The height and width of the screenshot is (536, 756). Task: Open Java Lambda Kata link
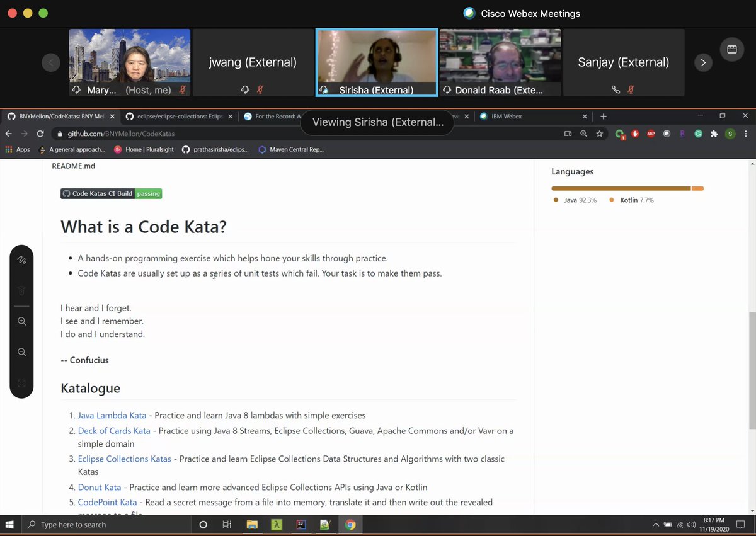click(112, 416)
